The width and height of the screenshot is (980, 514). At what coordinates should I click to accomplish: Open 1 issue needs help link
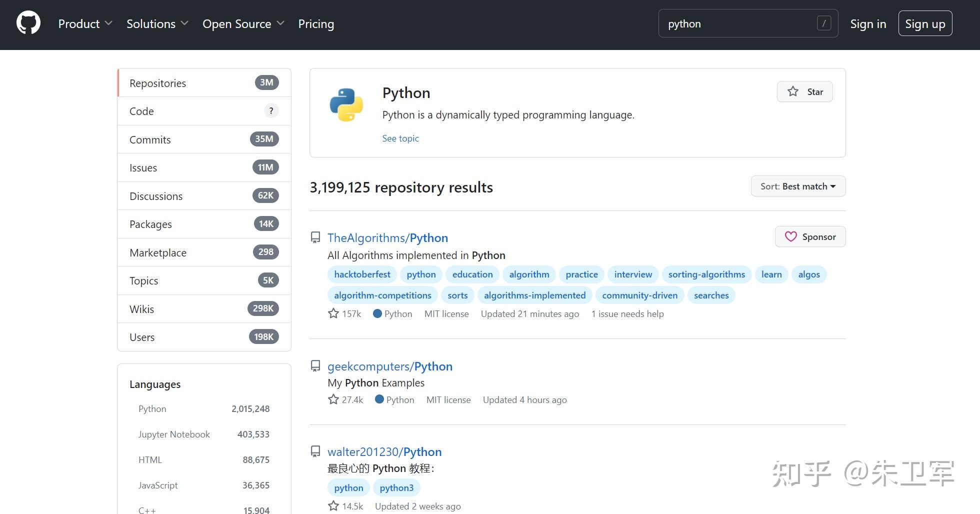[x=627, y=313]
